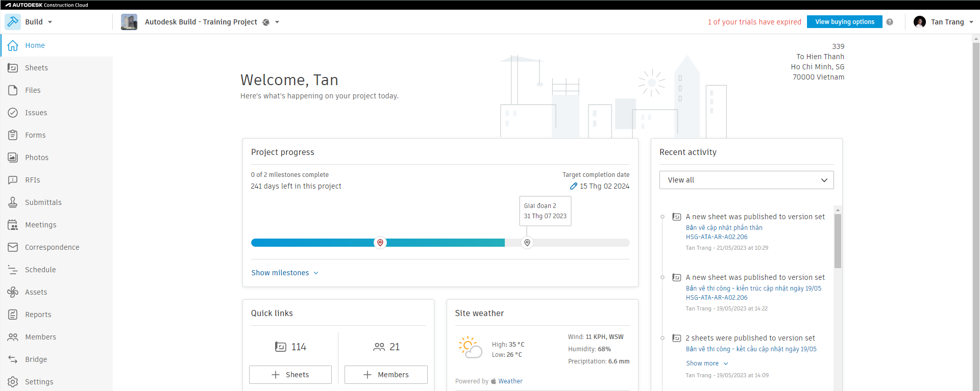Click the Reports icon

13,315
